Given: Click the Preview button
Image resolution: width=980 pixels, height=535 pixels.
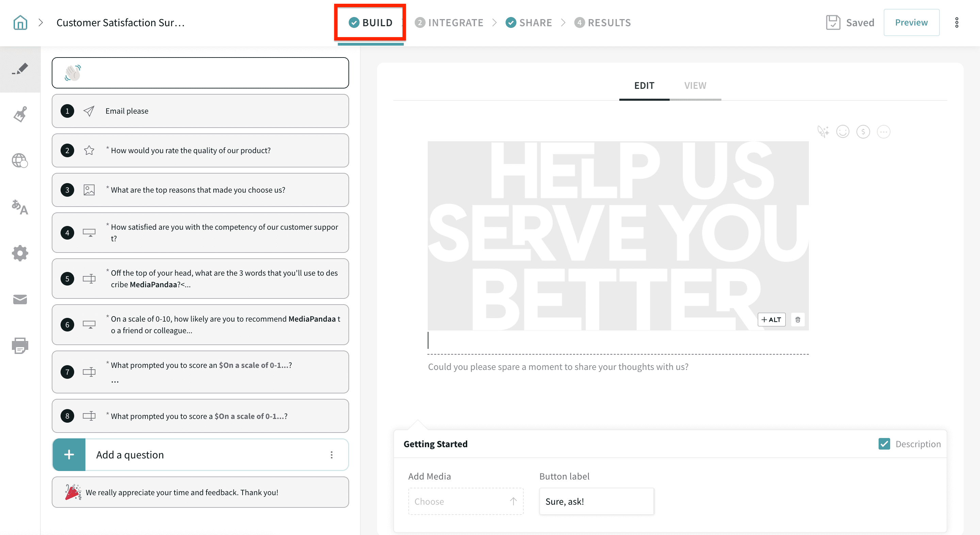Looking at the screenshot, I should (x=911, y=22).
